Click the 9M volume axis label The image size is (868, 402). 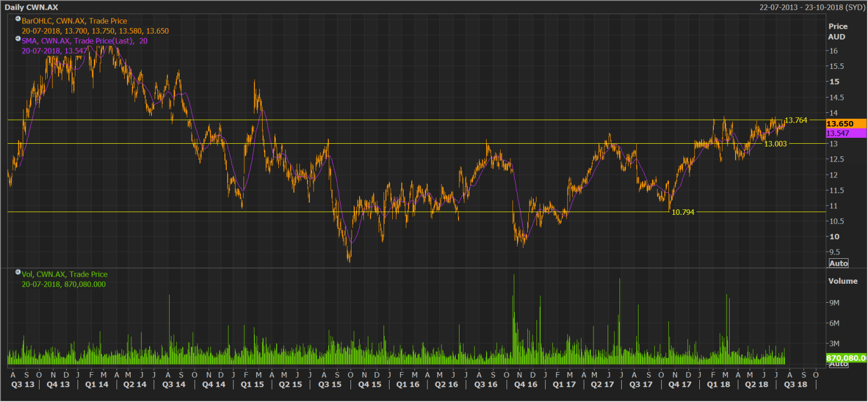pos(834,303)
